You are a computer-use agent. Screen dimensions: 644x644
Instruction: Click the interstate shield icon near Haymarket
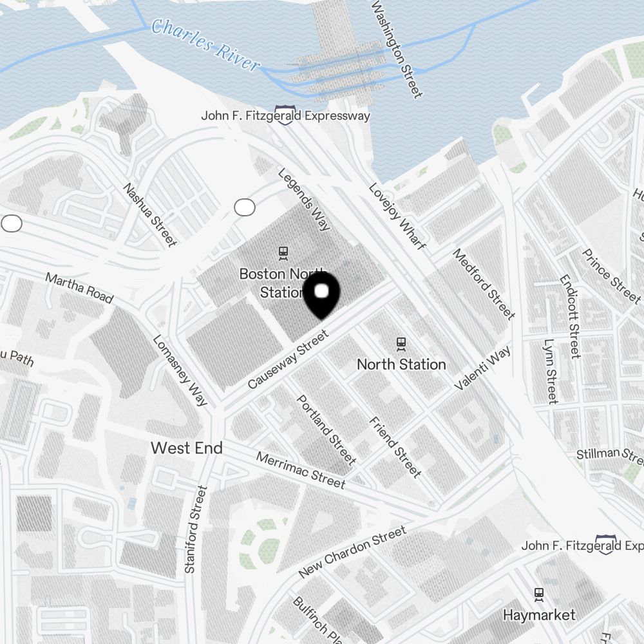coord(606,545)
